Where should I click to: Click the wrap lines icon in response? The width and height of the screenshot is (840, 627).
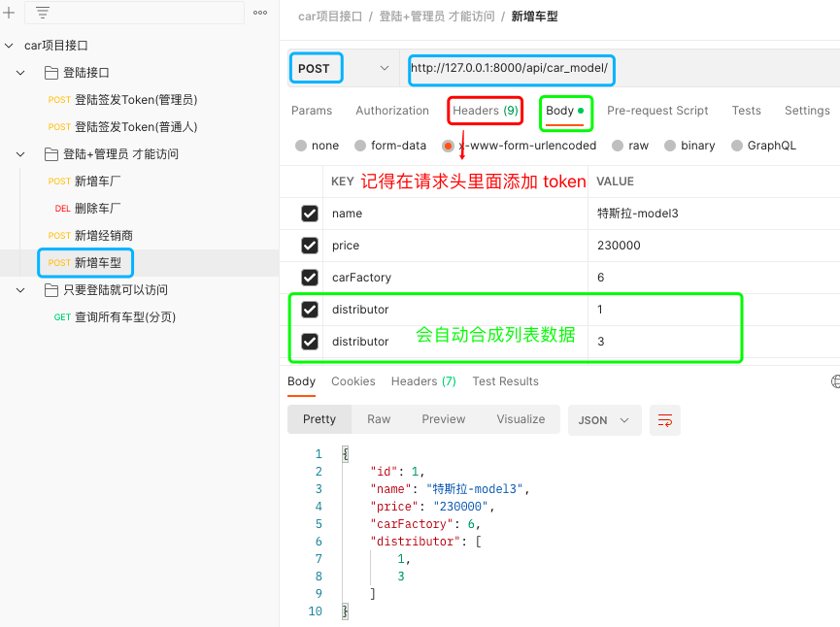point(665,420)
